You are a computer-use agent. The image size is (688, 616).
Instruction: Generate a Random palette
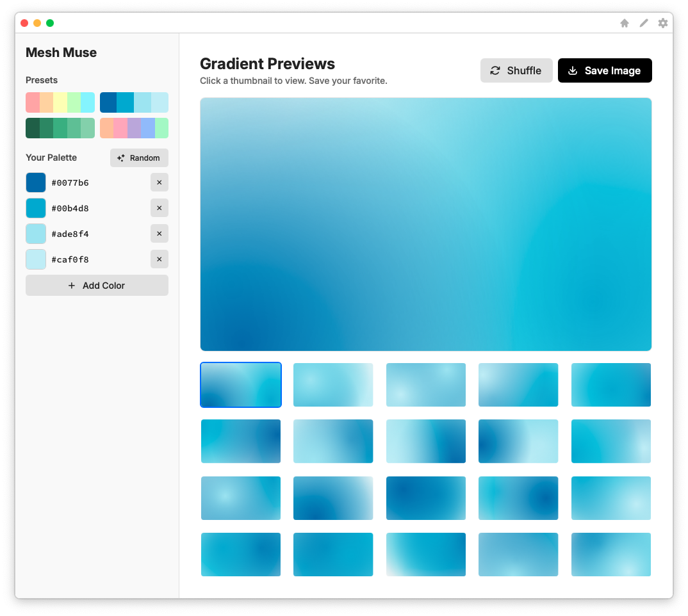(139, 158)
